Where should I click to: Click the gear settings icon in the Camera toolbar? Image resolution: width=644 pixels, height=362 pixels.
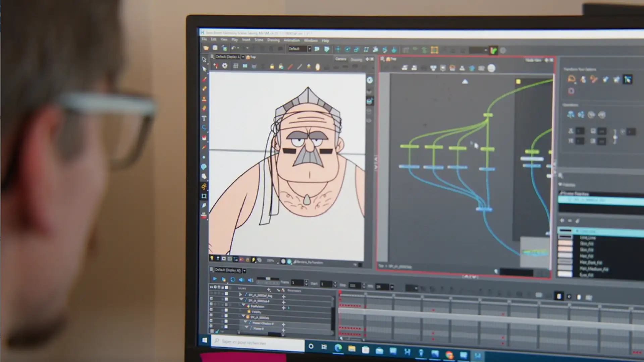coord(225,66)
